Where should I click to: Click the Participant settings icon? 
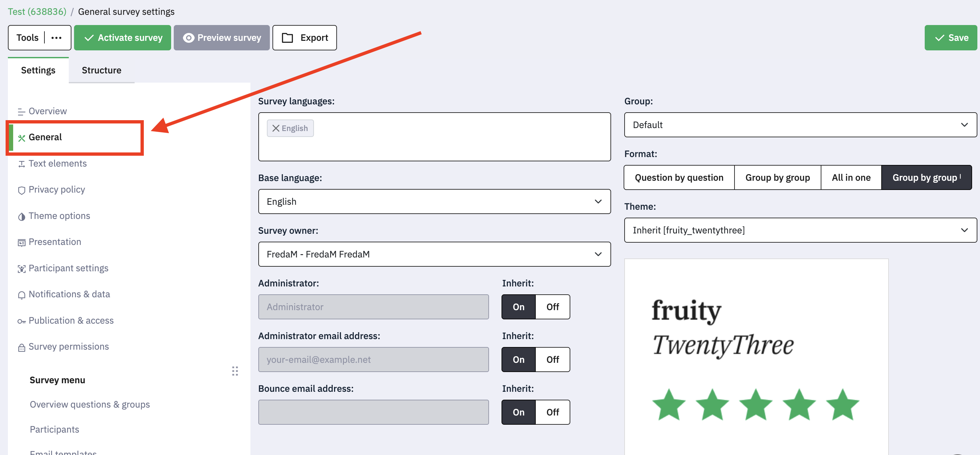pos(21,269)
